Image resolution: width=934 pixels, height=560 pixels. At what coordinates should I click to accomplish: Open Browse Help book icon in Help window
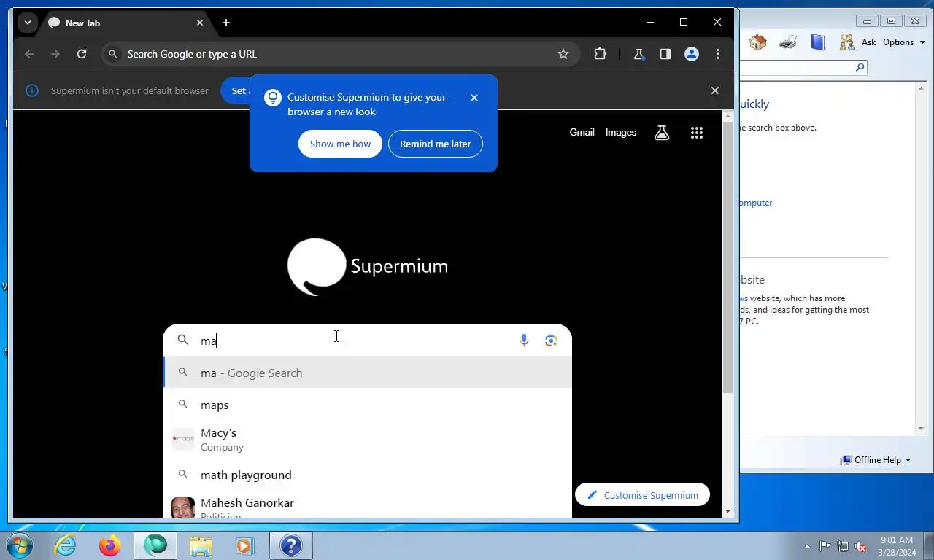[818, 42]
